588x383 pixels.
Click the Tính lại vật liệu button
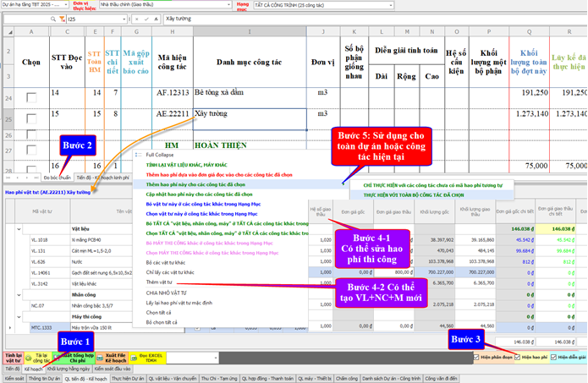point(14,358)
